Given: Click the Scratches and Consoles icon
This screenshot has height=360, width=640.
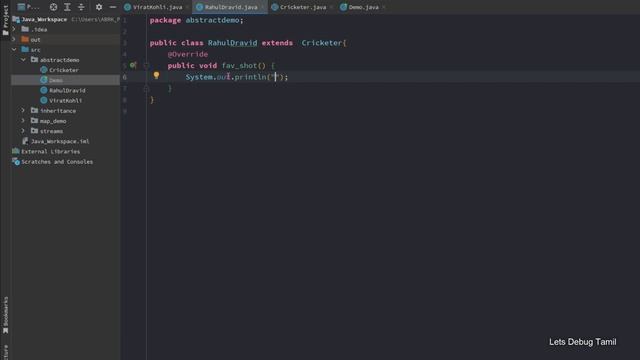Looking at the screenshot, I should pos(16,162).
